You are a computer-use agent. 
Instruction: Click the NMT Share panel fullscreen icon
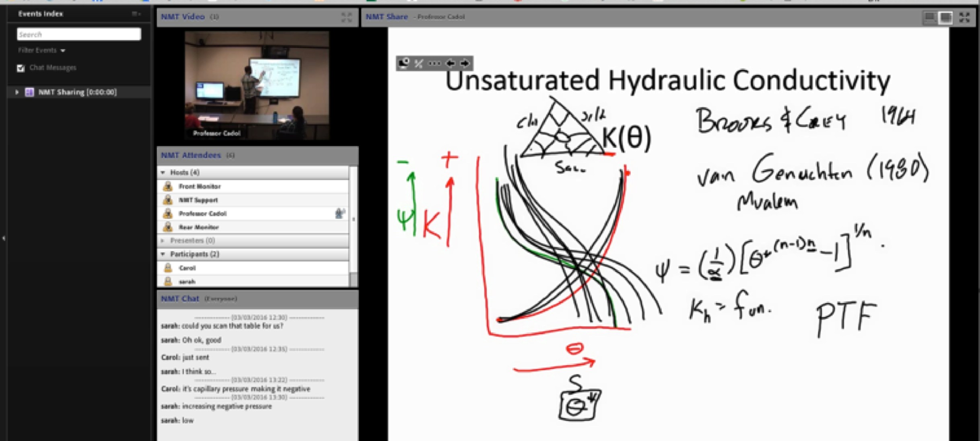click(968, 17)
